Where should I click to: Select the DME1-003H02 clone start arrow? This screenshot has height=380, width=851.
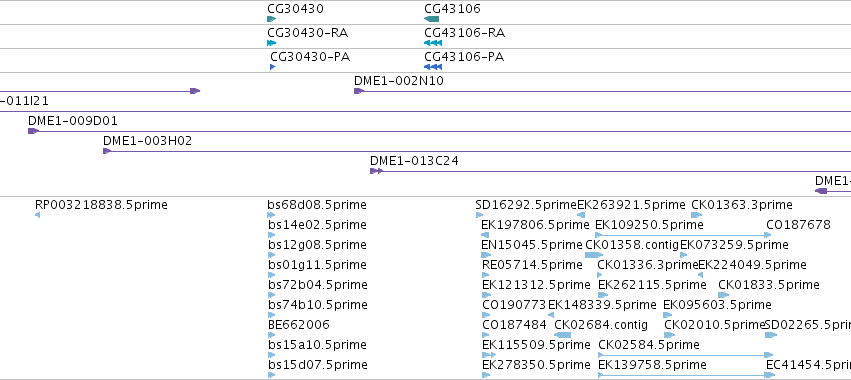tap(107, 151)
